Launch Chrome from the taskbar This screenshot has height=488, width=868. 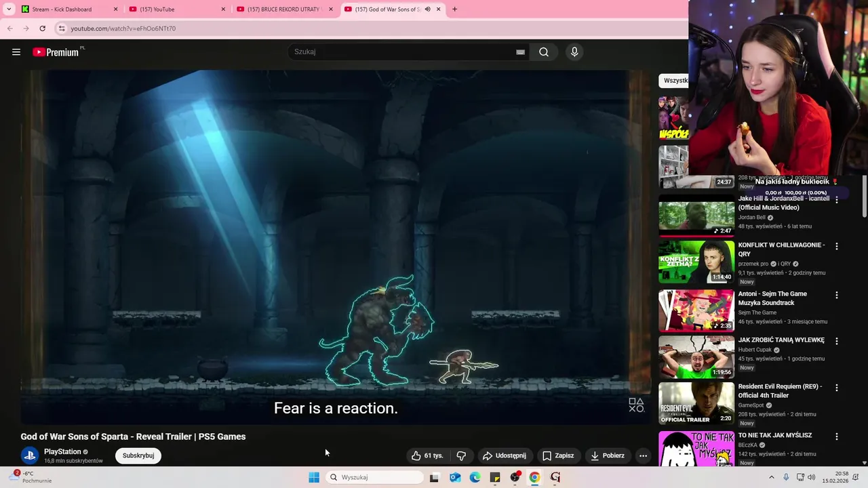tap(534, 477)
